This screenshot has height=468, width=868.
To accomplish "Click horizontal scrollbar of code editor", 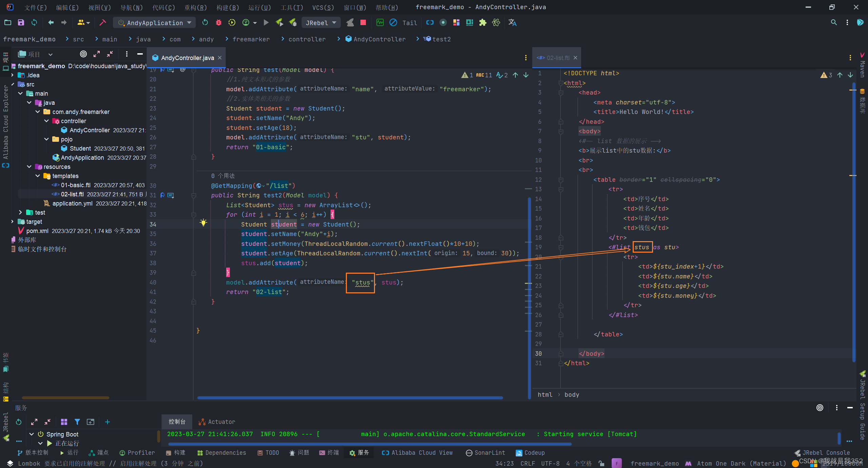I will (x=350, y=398).
